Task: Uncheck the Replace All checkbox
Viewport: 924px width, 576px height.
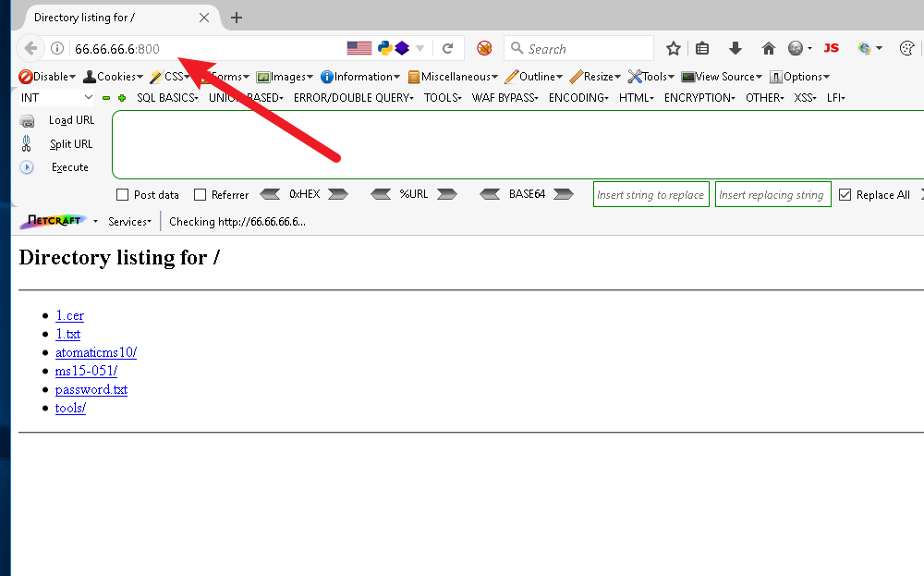Action: tap(845, 195)
